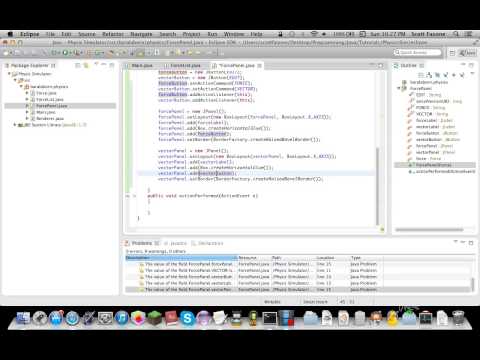Click the green Run toolbar button
Screen dimensions: 480x360
click(x=65, y=52)
